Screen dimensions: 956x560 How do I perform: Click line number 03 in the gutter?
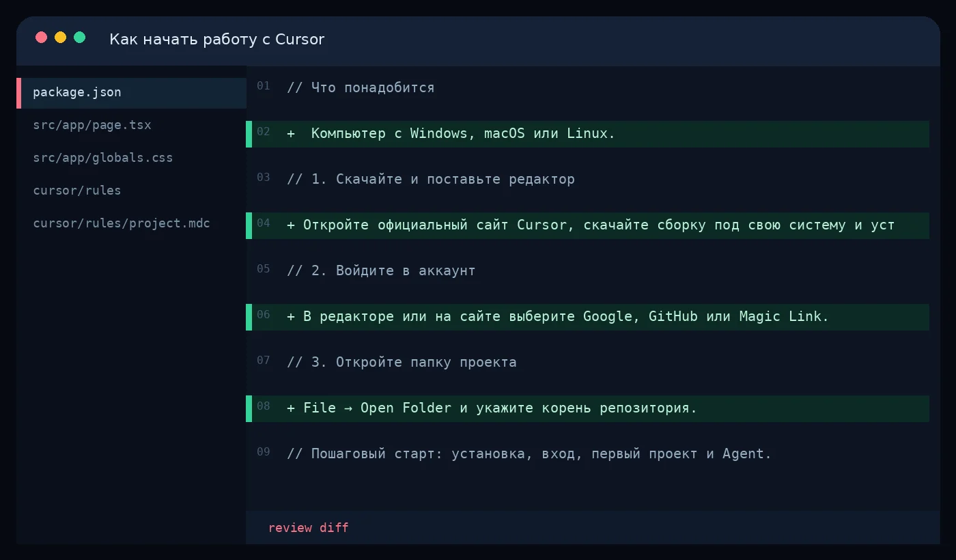point(264,178)
